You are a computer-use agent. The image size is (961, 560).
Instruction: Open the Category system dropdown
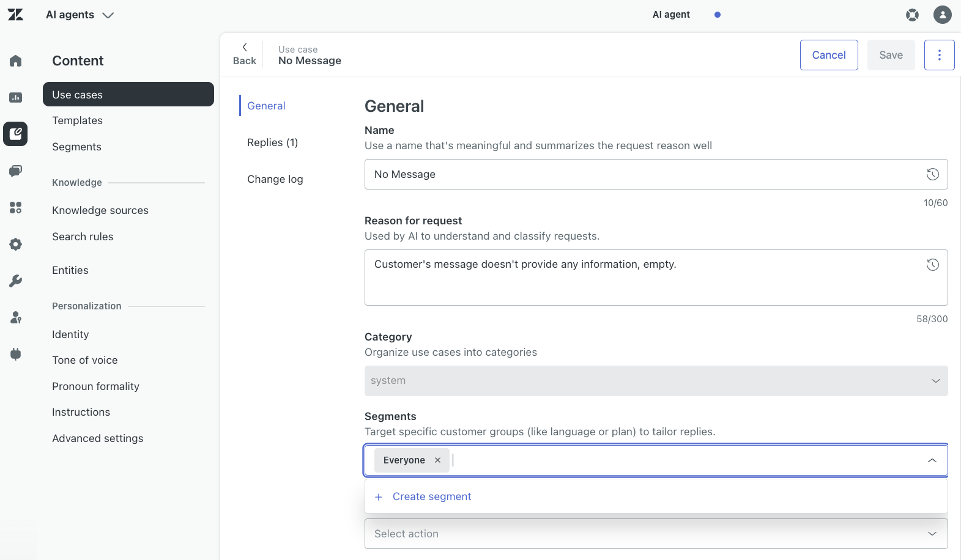[x=656, y=381]
